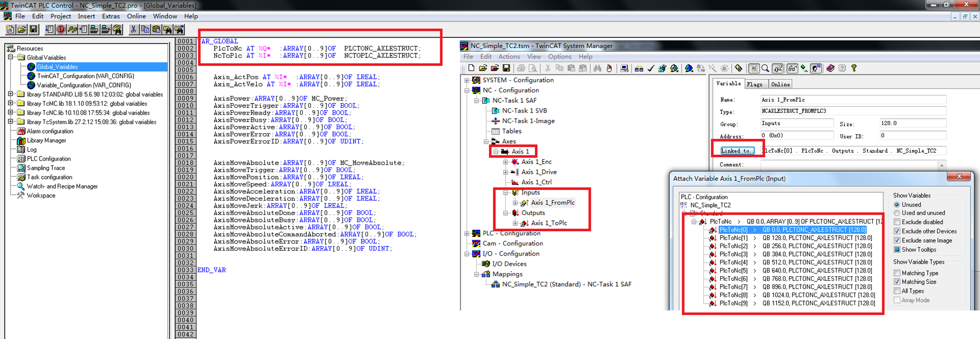Collapse NC - Configuration node

tap(467, 90)
